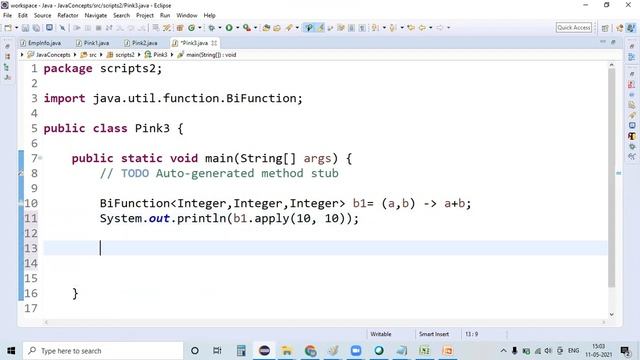
Task: Expand the breadcrumb arrow before JavaConcepts
Action: point(22,55)
